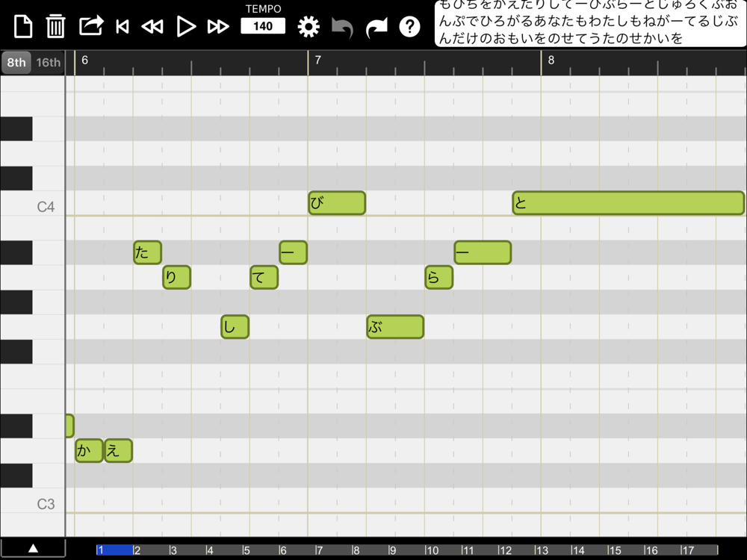The width and height of the screenshot is (747, 560).
Task: Tap the C4 piano key
Action: pos(32,203)
